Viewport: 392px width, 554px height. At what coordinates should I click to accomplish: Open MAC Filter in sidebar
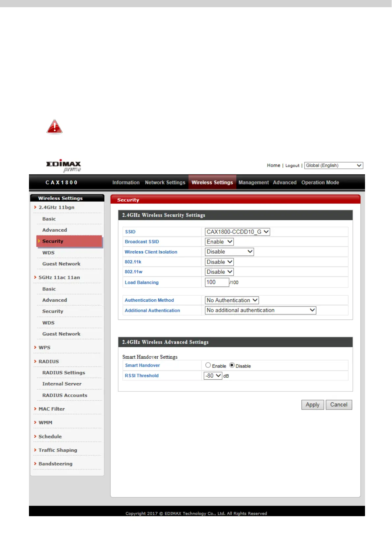(52, 409)
